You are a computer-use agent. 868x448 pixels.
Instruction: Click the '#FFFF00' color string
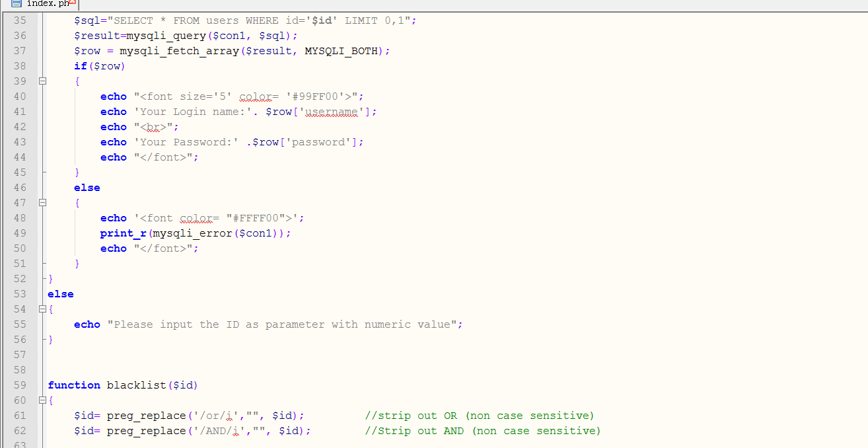(258, 218)
